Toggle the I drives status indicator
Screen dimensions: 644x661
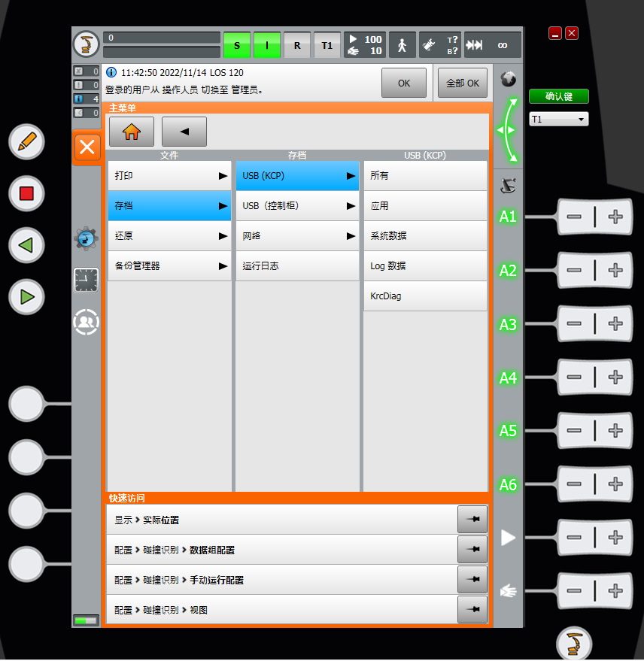[x=266, y=45]
